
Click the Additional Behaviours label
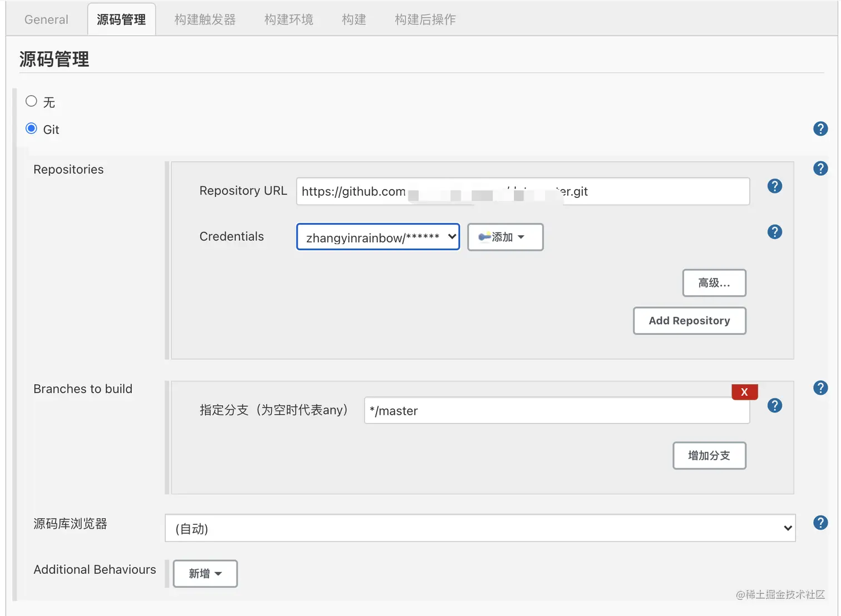(x=95, y=569)
